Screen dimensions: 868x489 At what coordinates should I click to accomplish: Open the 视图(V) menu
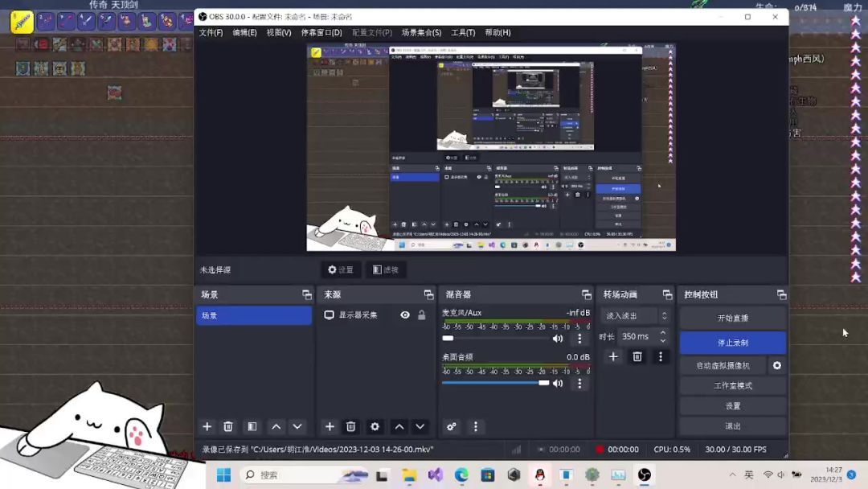[279, 33]
